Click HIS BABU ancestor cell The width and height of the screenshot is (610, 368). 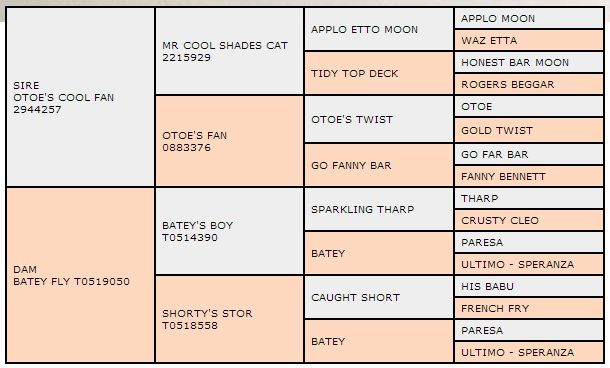[529, 286]
